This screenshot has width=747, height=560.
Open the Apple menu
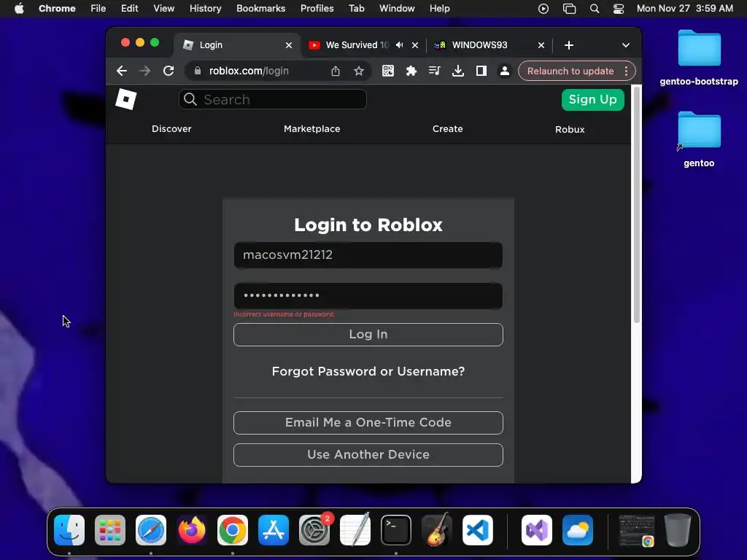tap(19, 9)
